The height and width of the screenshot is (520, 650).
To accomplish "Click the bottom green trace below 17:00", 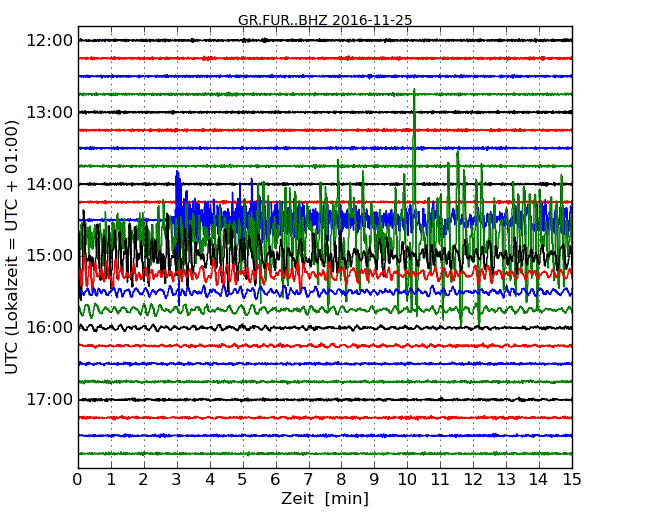I will (325, 454).
